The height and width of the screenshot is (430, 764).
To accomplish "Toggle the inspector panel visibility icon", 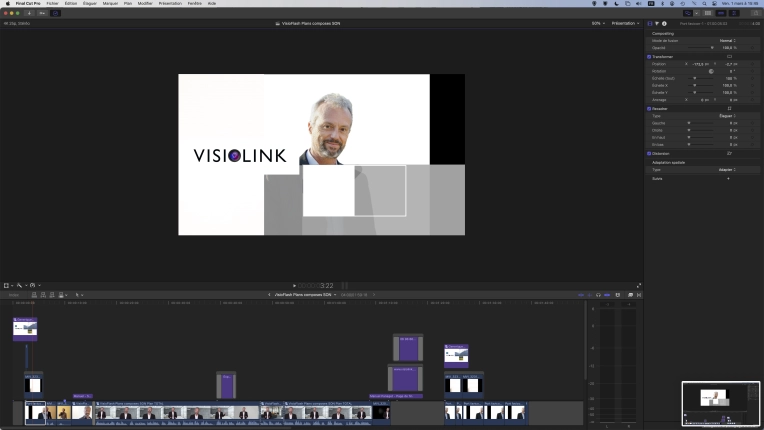I will (734, 13).
